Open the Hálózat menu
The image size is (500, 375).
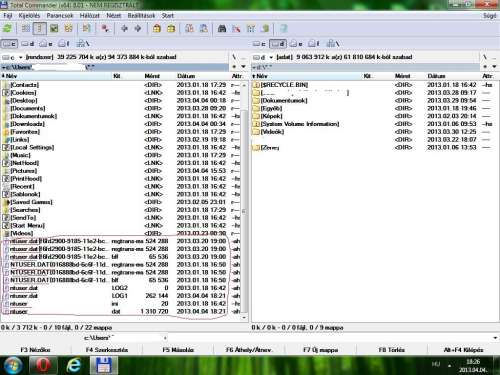[89, 15]
